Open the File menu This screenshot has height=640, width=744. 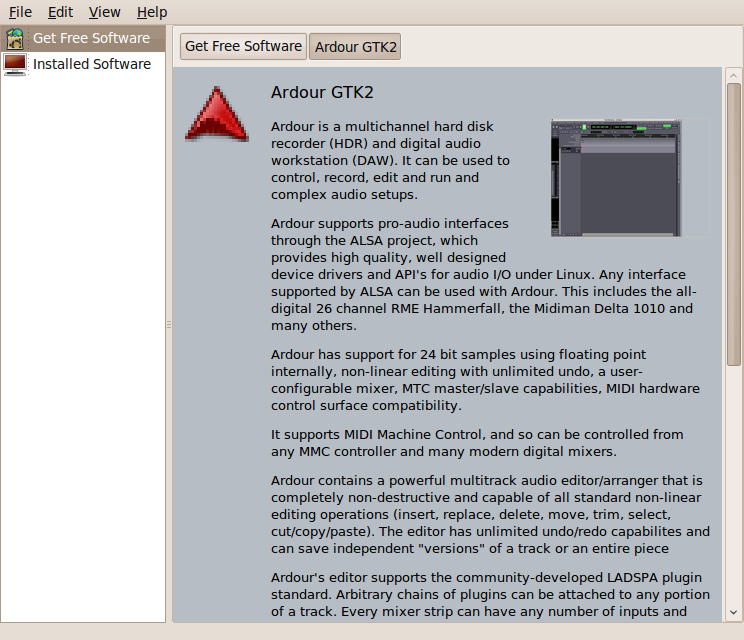[20, 12]
